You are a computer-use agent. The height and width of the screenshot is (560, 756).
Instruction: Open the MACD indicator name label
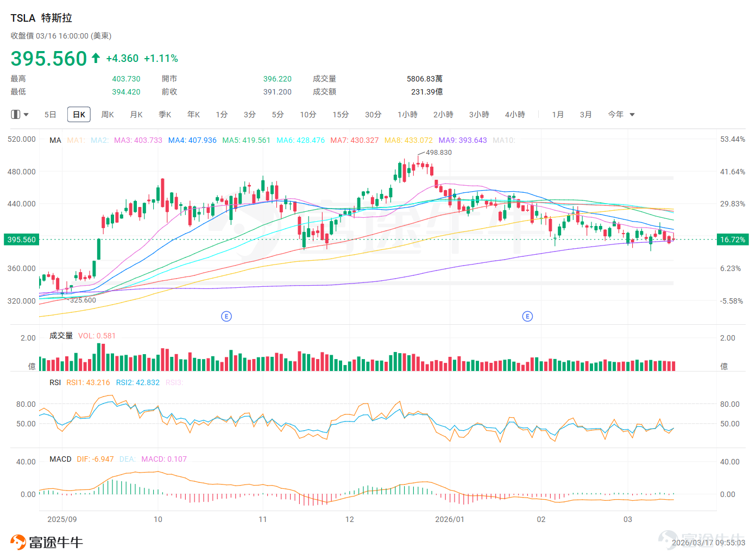pyautogui.click(x=60, y=459)
